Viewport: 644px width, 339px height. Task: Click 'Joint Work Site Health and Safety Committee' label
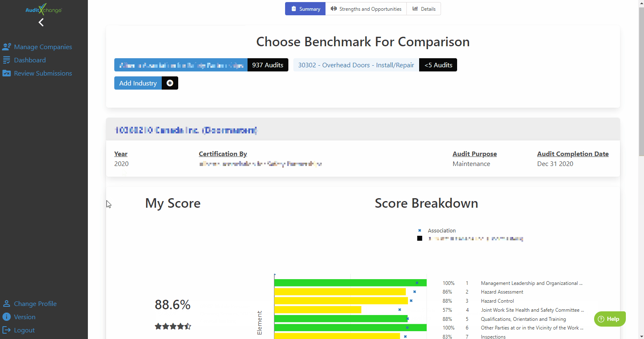(532, 310)
